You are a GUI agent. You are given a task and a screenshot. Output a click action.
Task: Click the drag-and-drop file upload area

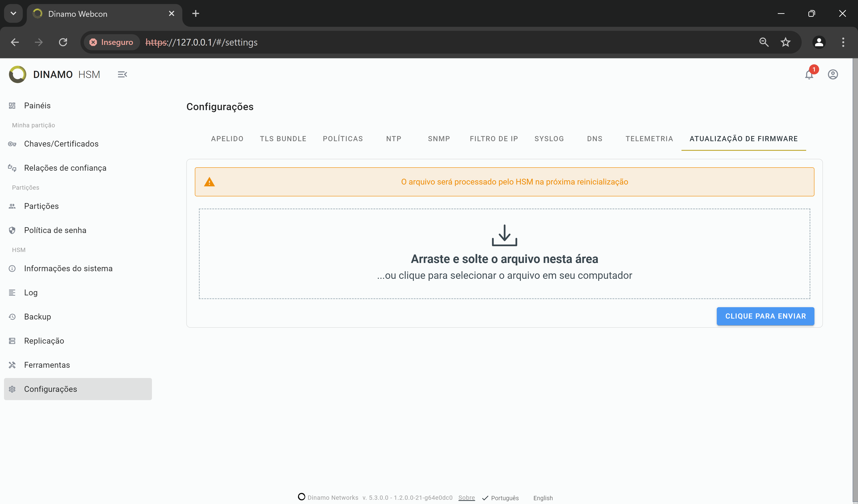505,254
